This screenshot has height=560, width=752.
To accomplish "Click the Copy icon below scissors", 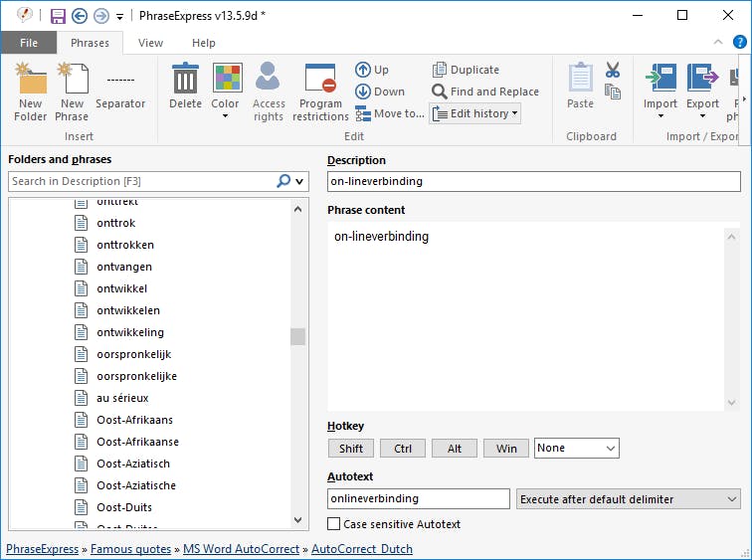I will point(613,92).
